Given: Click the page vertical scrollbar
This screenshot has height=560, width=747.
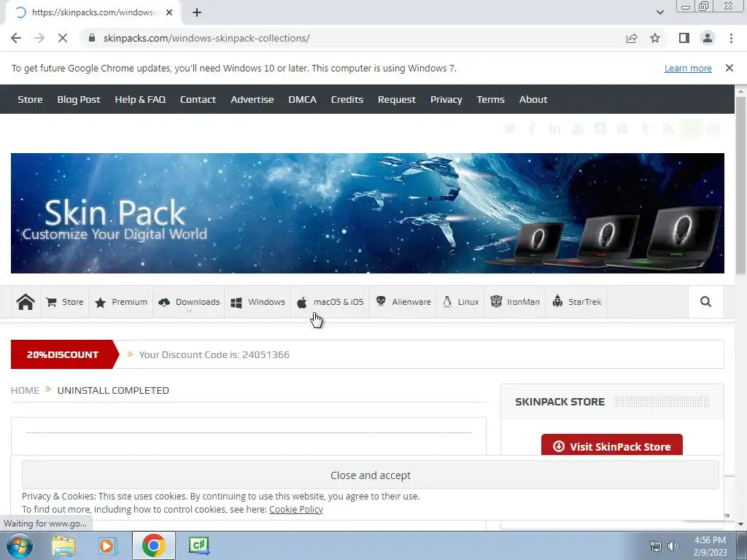Looking at the screenshot, I should [x=740, y=186].
